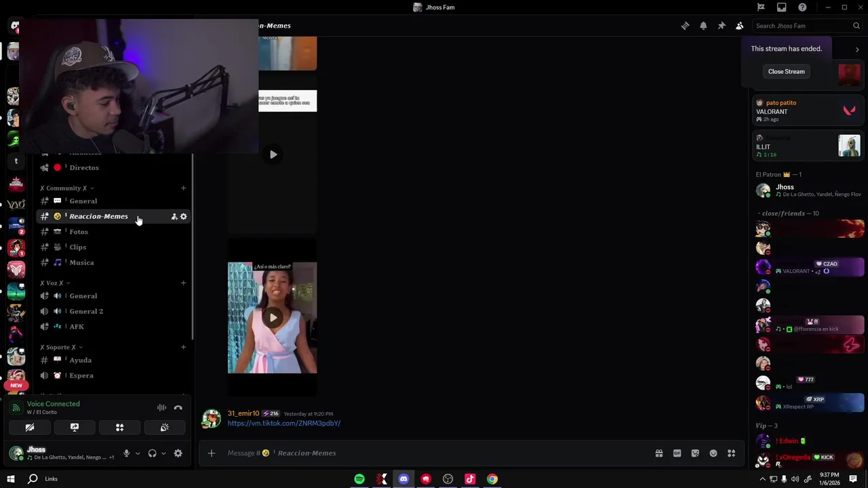Open the Ayuda support channel
Screen dimensions: 868x488
tap(112, 360)
